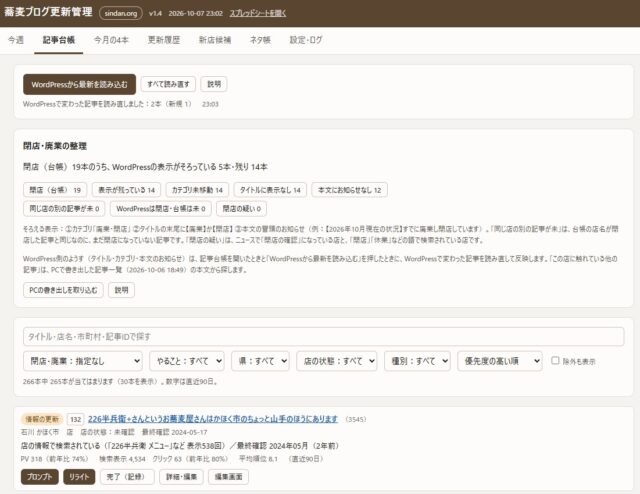Click the article ID (3545) text
This screenshot has height=494, width=640.
click(356, 419)
